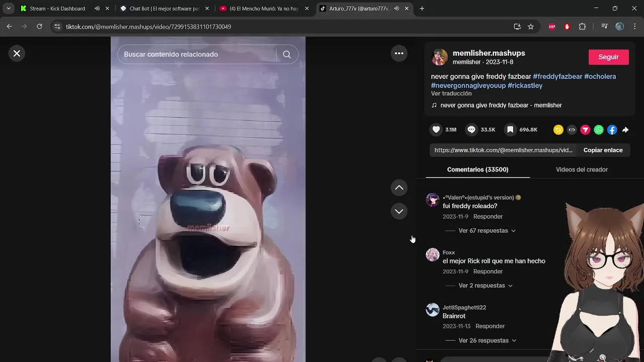
Task: Click the memlisher.mashups profile avatar
Action: (x=440, y=57)
